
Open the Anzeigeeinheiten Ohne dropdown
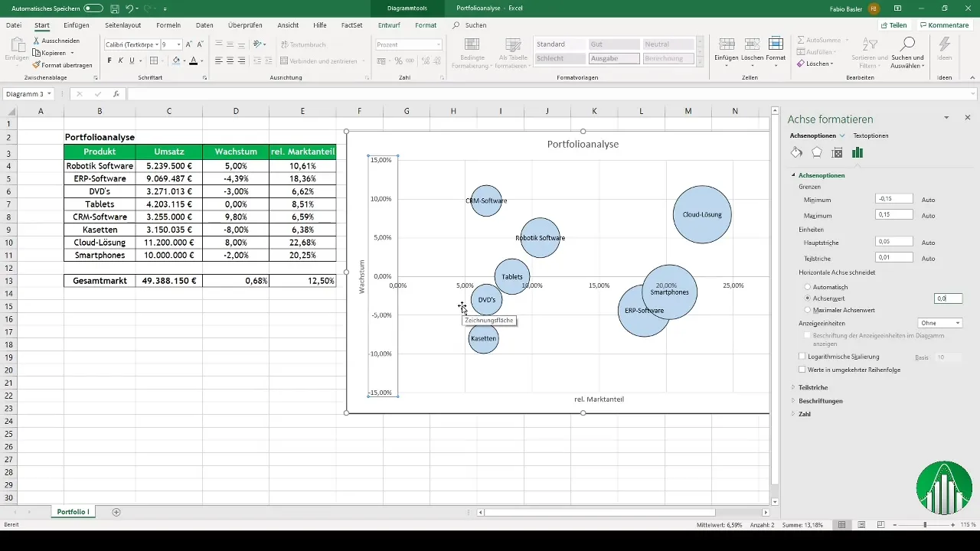pos(939,323)
